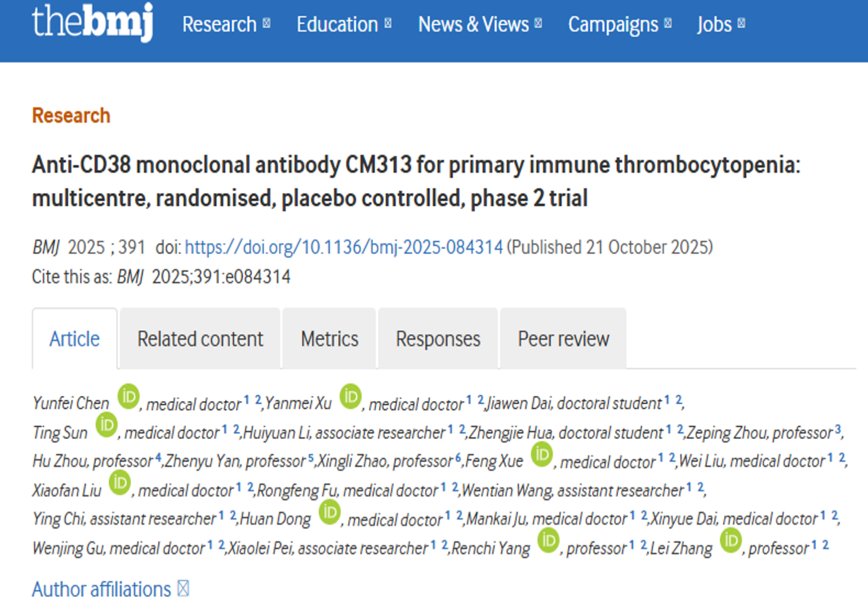Open the Campaigns navigation menu
This screenshot has width=868, height=607.
[619, 24]
